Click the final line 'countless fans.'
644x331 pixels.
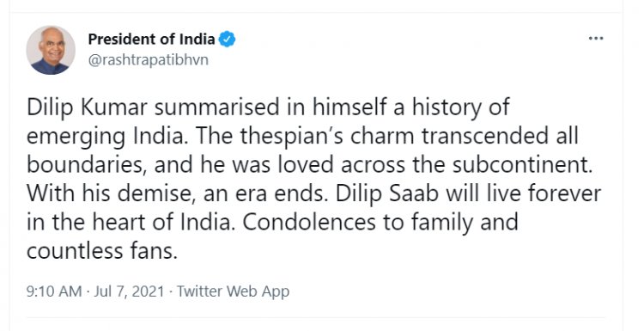pos(102,251)
